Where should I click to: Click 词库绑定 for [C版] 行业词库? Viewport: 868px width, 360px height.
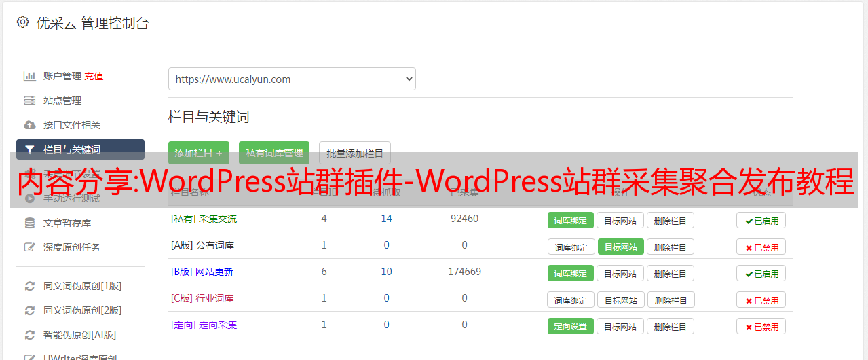(571, 300)
